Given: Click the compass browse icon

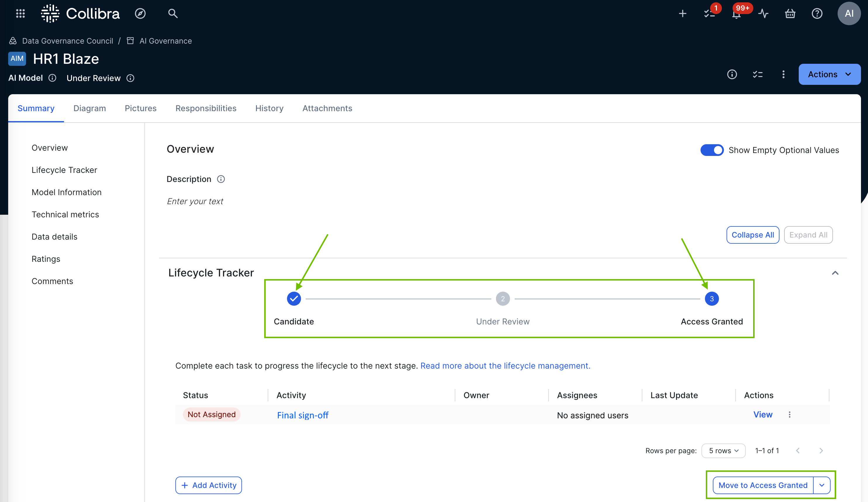Looking at the screenshot, I should pyautogui.click(x=140, y=13).
